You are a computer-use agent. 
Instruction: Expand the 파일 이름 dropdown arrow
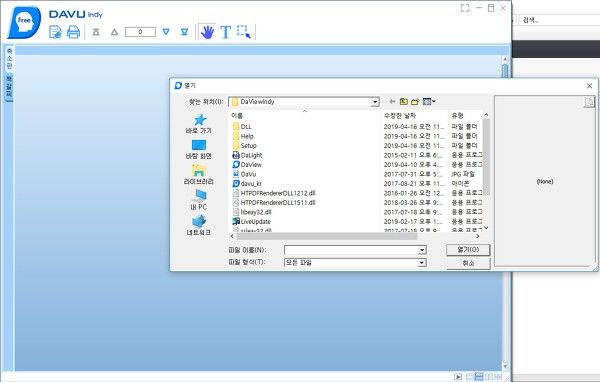click(422, 250)
